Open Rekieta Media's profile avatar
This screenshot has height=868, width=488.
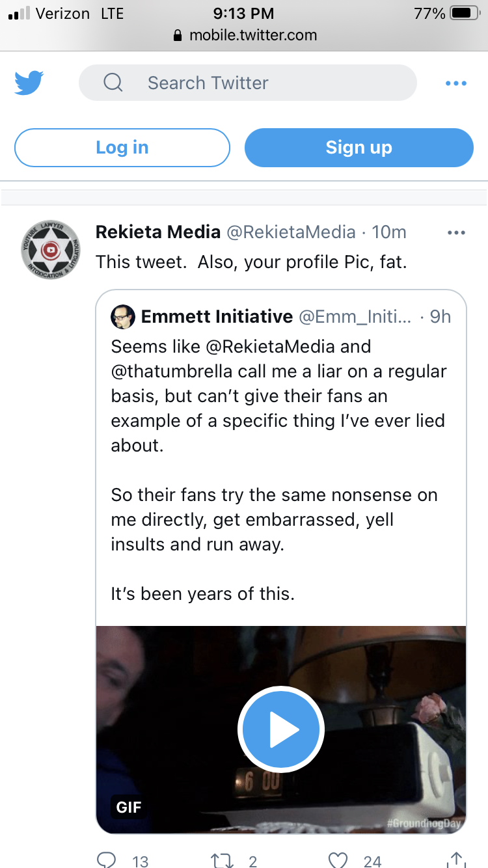(x=50, y=249)
